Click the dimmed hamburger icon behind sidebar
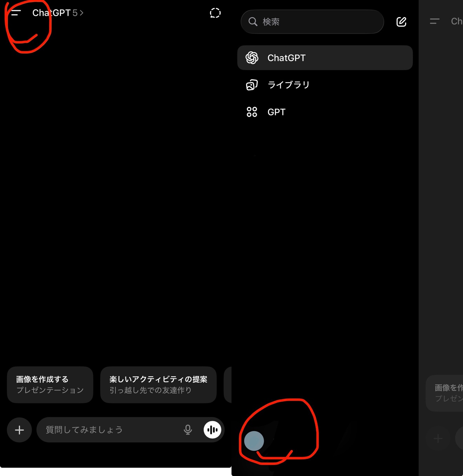The image size is (463, 476). pyautogui.click(x=435, y=21)
